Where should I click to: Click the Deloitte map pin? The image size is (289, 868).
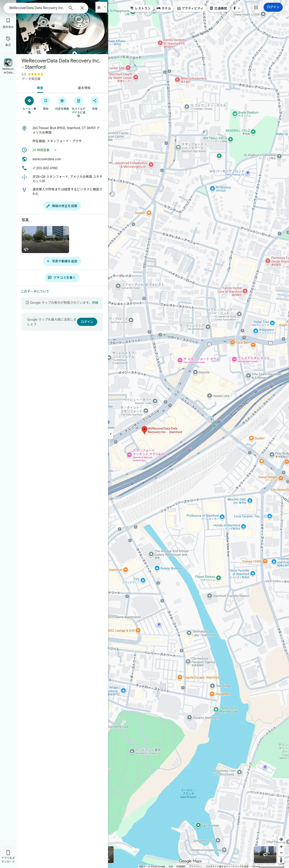tap(195, 372)
